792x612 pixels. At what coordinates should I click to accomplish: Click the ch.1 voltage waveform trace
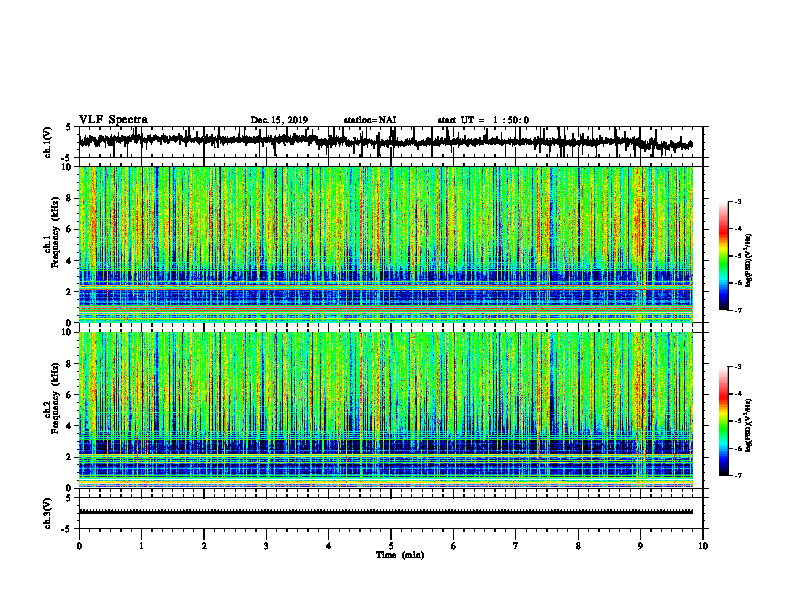click(x=385, y=141)
